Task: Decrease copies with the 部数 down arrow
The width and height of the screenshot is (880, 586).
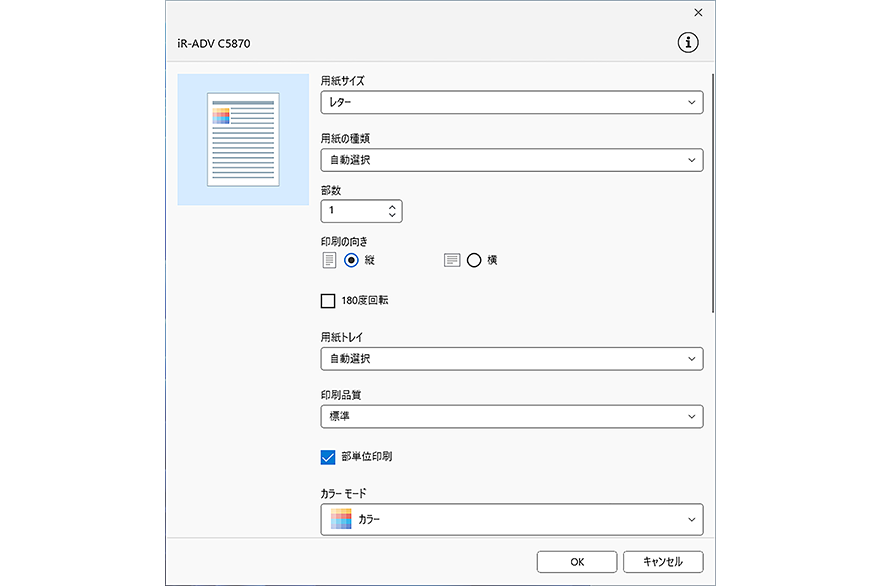Action: tap(393, 215)
